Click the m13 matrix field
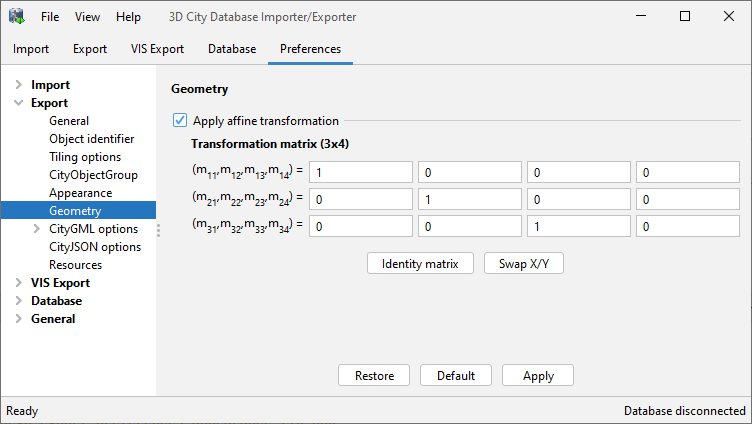 [x=579, y=172]
